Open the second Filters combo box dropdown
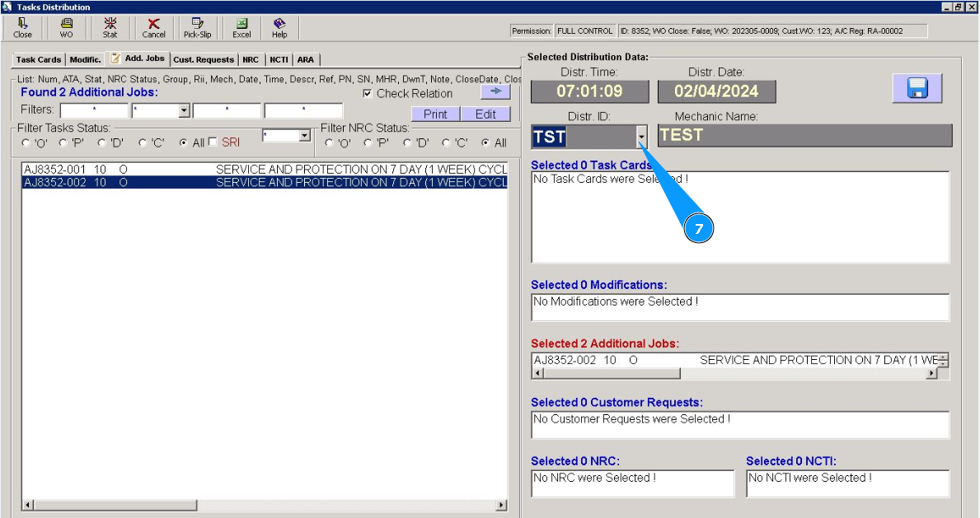Viewport: 980px width, 518px height. [x=184, y=111]
